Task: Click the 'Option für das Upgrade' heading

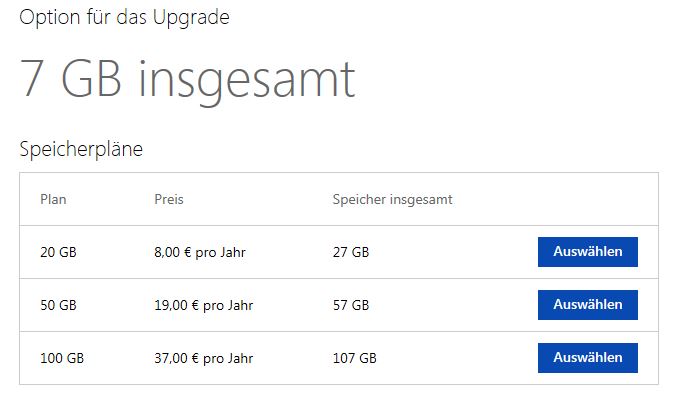Action: pos(122,20)
